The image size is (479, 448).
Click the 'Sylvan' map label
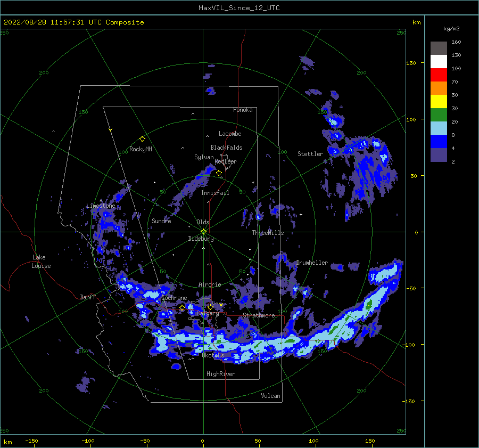(x=204, y=157)
